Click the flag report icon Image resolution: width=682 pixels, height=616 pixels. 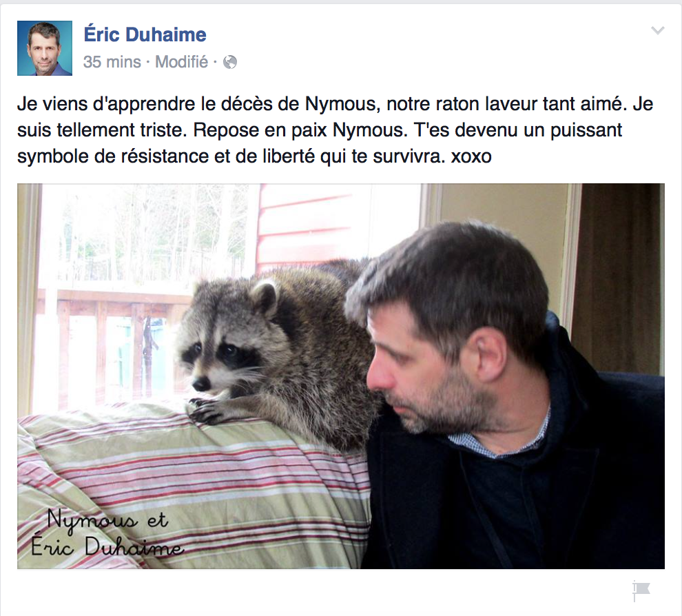tap(641, 591)
